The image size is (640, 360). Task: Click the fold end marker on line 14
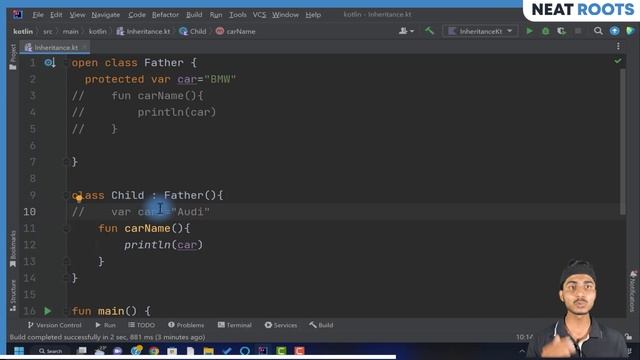click(66, 278)
